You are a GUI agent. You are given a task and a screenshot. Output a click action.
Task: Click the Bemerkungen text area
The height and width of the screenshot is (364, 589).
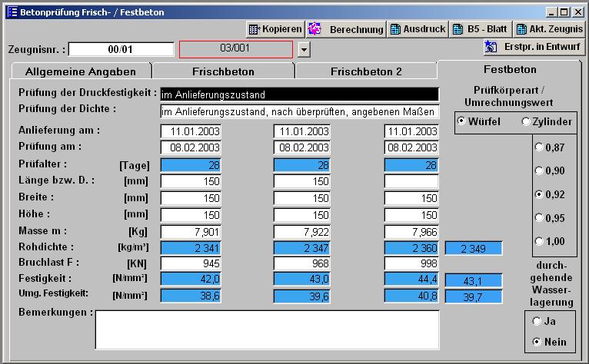pos(267,329)
